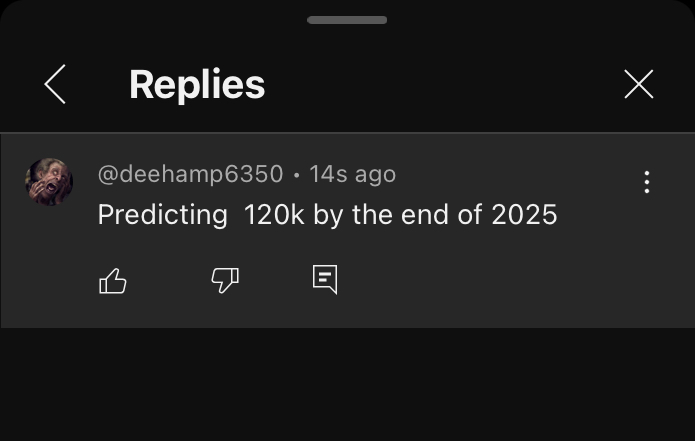Tap the reply speech bubble icon
The width and height of the screenshot is (695, 441).
pyautogui.click(x=325, y=280)
